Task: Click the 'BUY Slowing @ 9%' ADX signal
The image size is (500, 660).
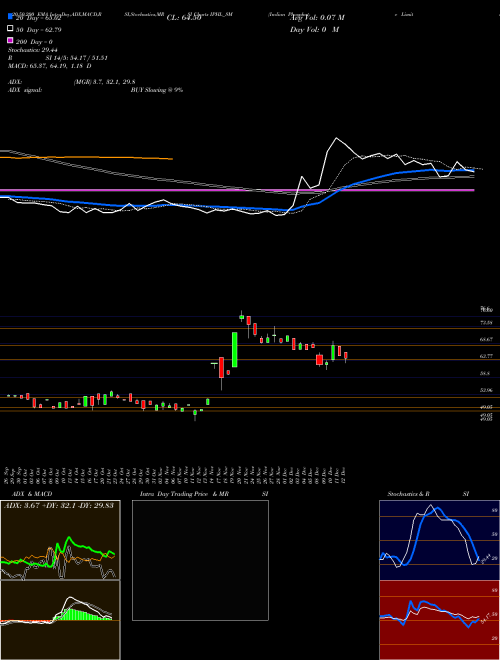Action: pyautogui.click(x=157, y=90)
